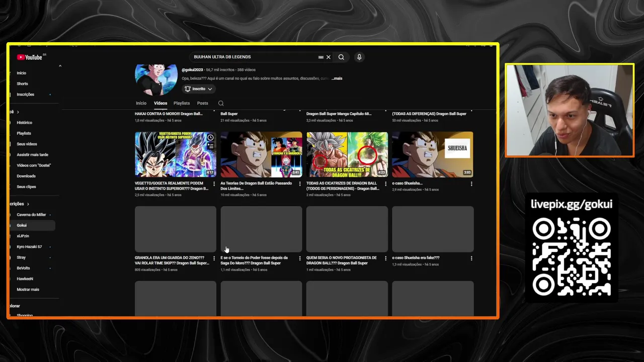Open options menu for VEGETTO/GOGETA video

[x=214, y=184]
